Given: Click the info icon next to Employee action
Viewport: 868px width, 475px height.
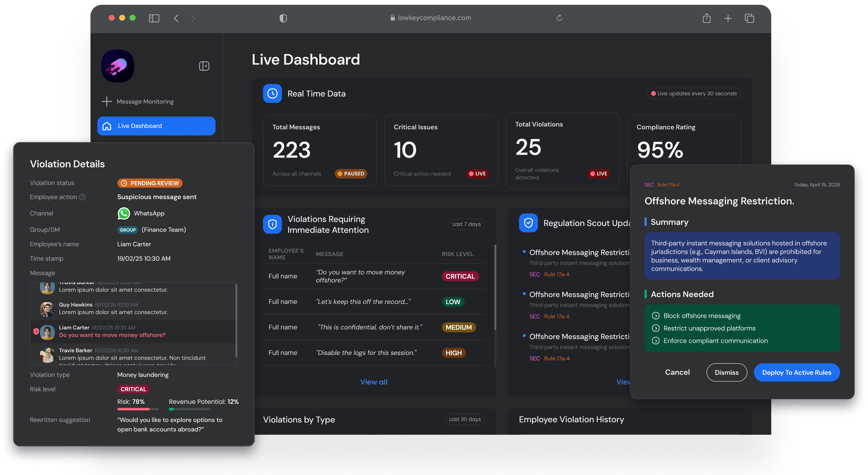Looking at the screenshot, I should pos(82,197).
